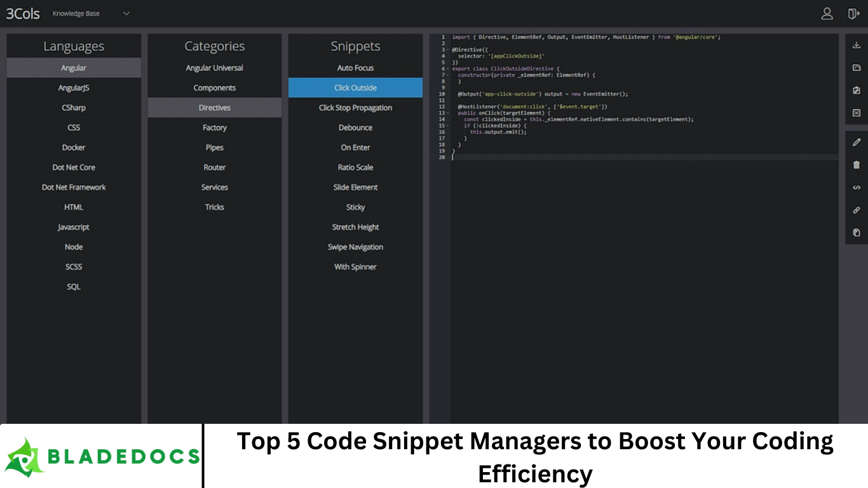The width and height of the screenshot is (868, 488).
Task: Open the Slide Element snippet
Action: click(x=355, y=187)
